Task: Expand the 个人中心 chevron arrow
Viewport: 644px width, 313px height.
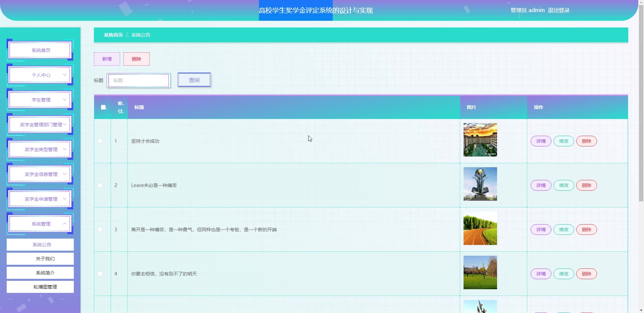Action: 65,75
